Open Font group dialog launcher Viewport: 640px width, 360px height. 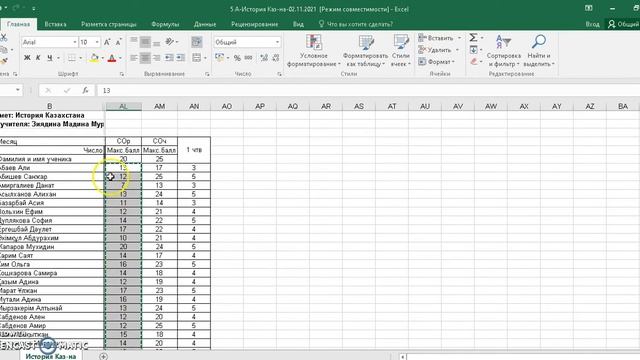coord(122,74)
